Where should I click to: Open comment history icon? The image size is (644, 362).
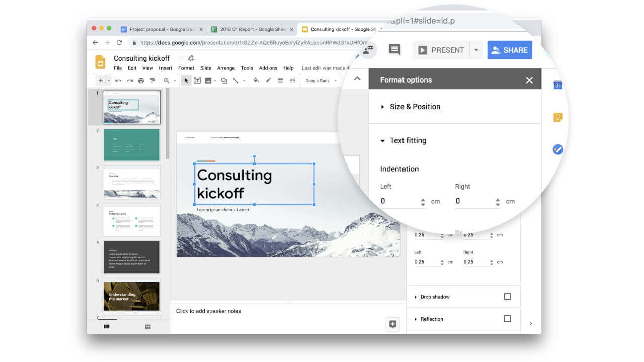tap(394, 50)
